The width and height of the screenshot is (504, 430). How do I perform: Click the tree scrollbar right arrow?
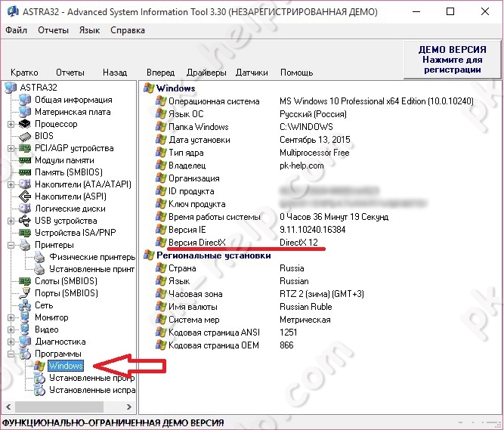tap(129, 407)
